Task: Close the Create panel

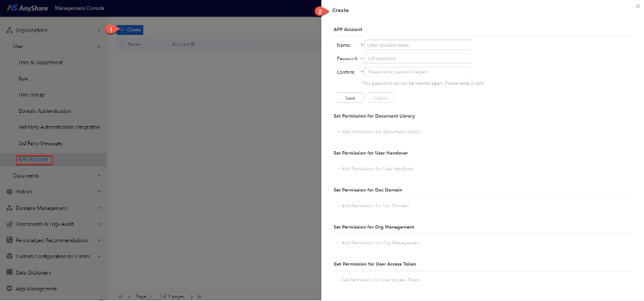Action: point(637,6)
